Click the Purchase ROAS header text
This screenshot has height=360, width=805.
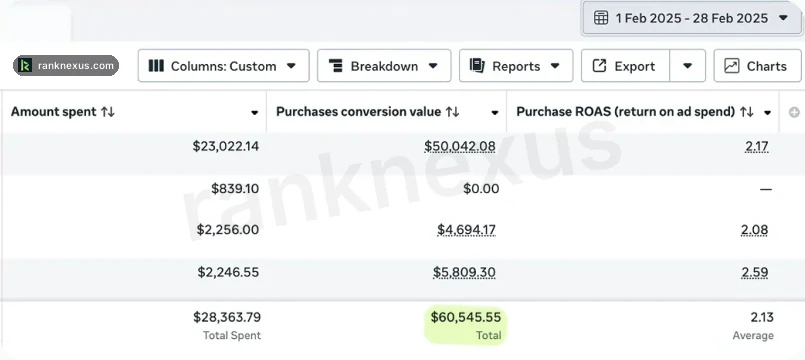click(625, 112)
